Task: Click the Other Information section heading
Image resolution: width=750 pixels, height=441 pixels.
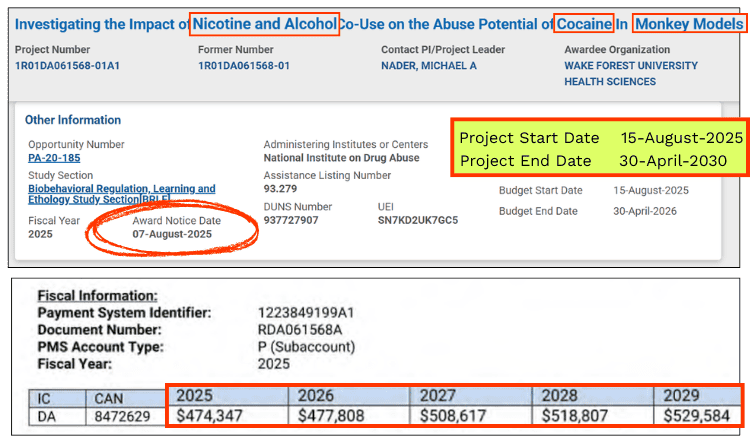Action: (73, 120)
